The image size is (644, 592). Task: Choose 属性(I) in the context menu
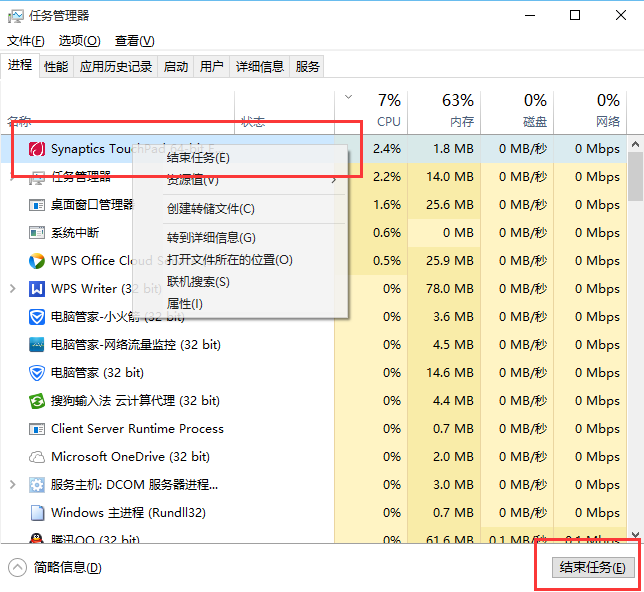[240, 304]
